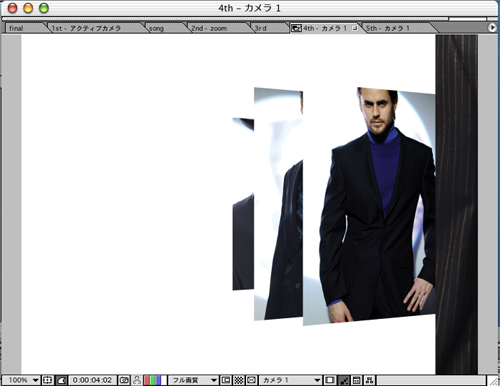Click the comp flowchart icon
The image size is (500, 386).
coord(369,380)
